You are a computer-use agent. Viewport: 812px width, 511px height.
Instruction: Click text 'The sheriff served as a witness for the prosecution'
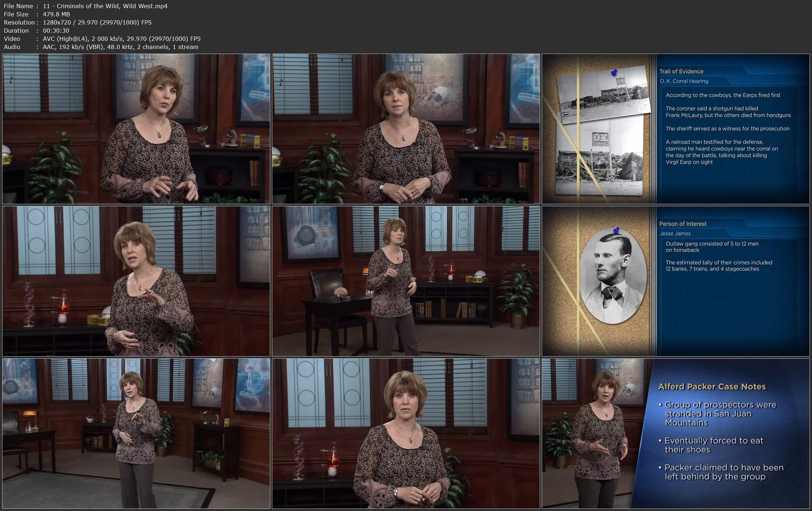click(x=727, y=129)
